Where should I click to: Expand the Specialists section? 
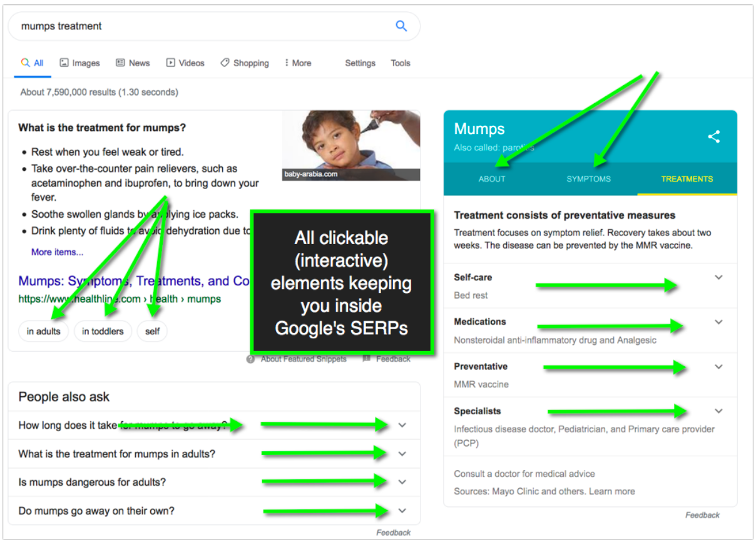(x=718, y=411)
